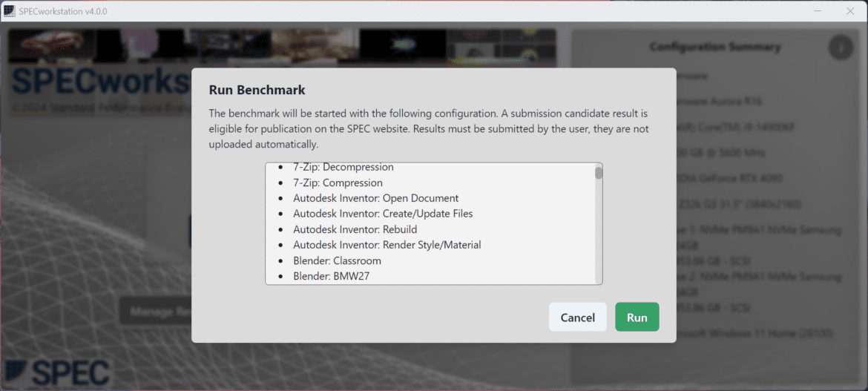Select '7-Zip: Decompression' list entry

tap(343, 167)
